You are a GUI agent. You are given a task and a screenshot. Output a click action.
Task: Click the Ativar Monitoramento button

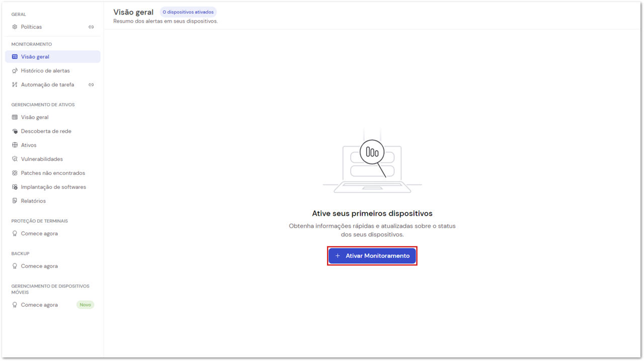pyautogui.click(x=372, y=256)
